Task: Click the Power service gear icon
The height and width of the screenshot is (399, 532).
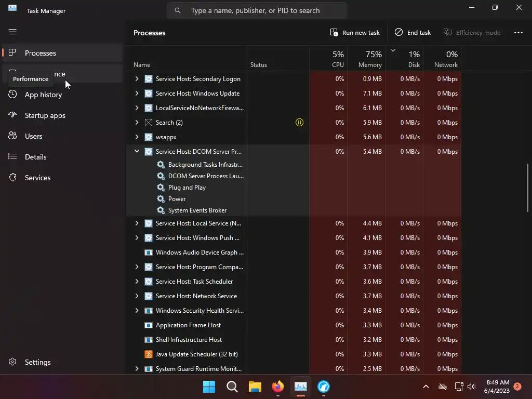Action: pos(161,199)
